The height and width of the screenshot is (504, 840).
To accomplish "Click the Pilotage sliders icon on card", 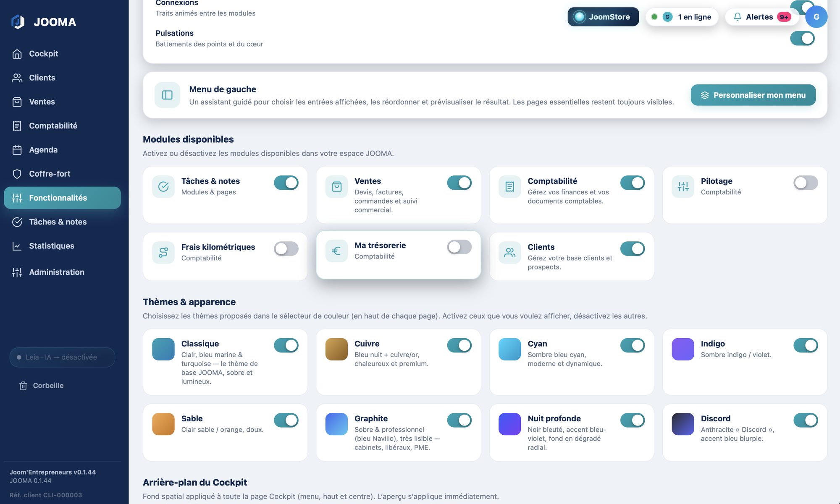I will point(683,187).
